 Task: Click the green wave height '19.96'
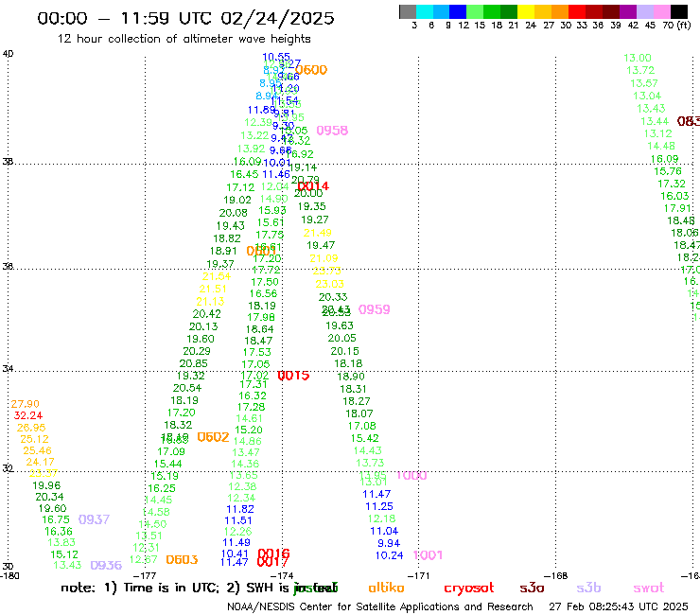coord(46,485)
